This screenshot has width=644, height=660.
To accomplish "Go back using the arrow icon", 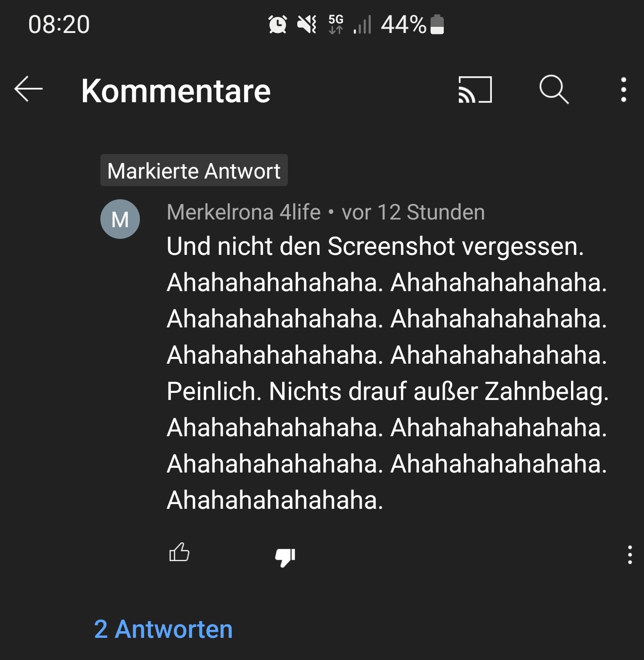I will click(28, 89).
